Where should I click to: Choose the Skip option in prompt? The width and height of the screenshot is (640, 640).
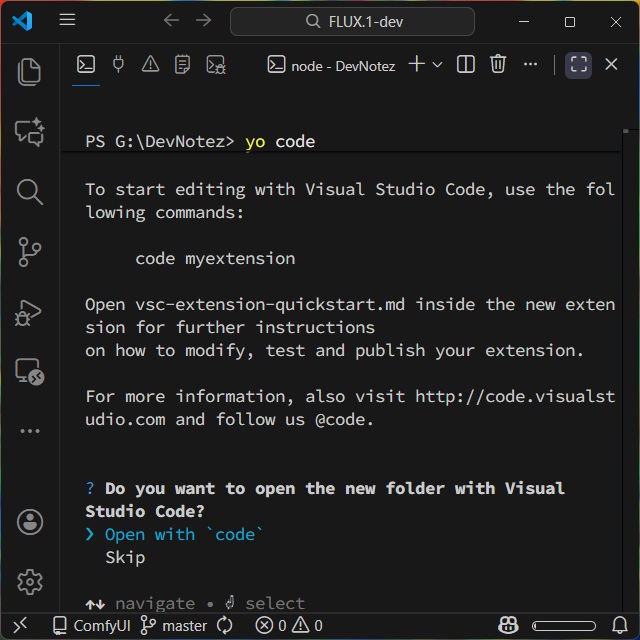point(125,557)
